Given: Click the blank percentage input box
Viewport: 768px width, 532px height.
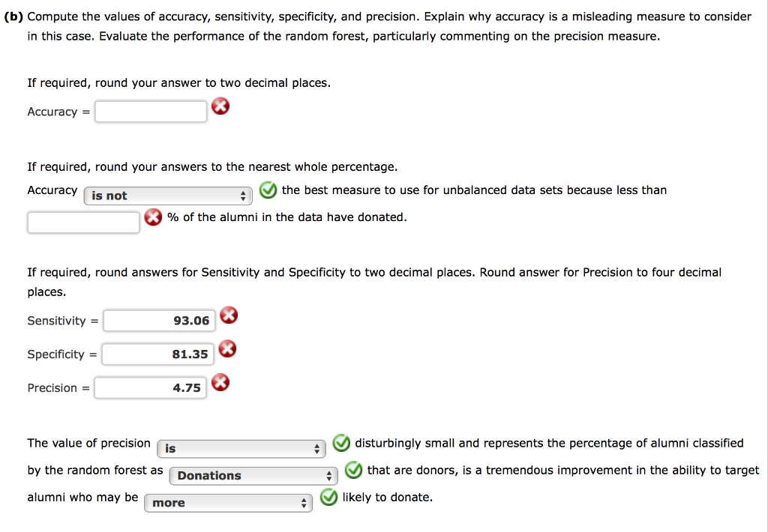Looking at the screenshot, I should pos(82,222).
